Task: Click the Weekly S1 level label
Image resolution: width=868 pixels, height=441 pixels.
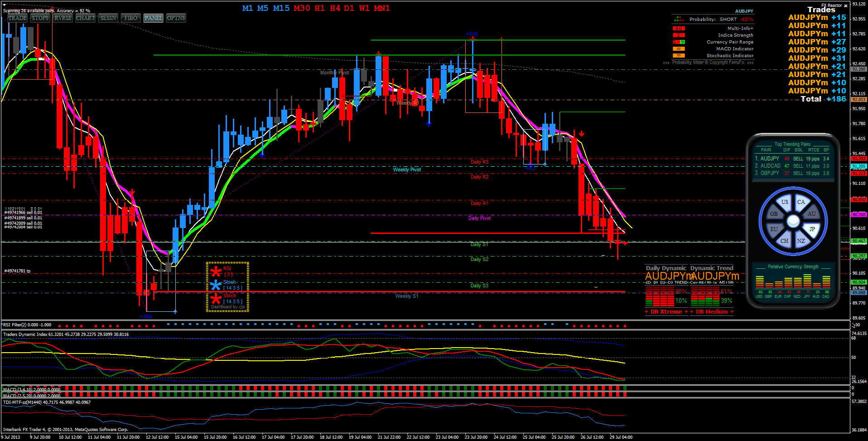Action: coord(407,296)
